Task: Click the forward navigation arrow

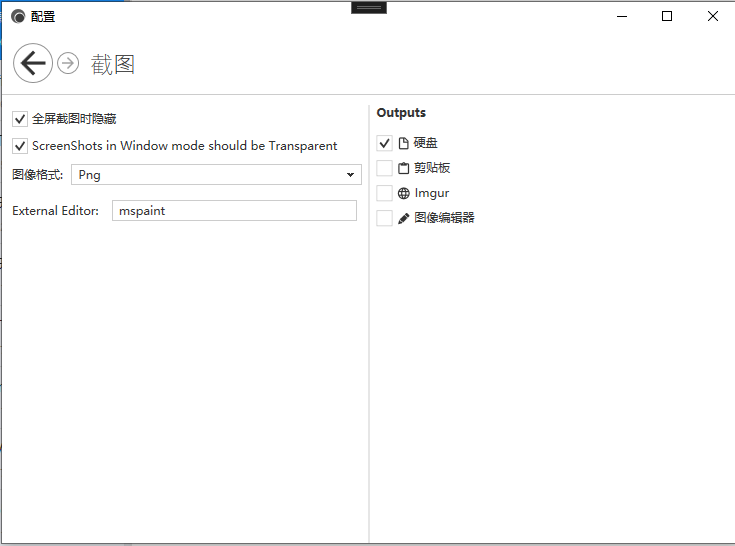Action: pos(68,63)
